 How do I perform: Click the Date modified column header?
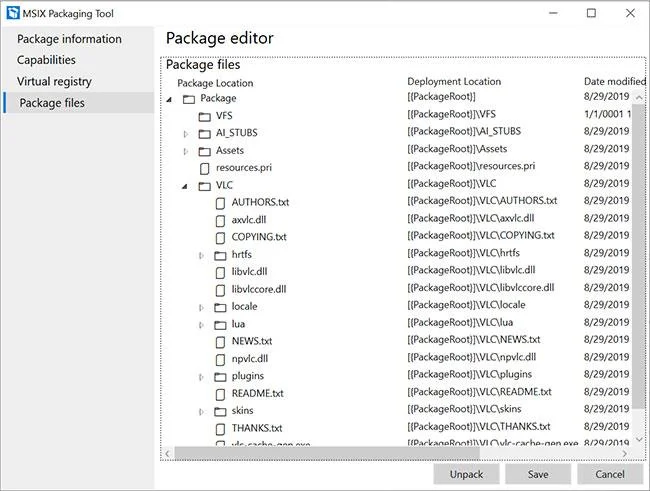point(615,82)
